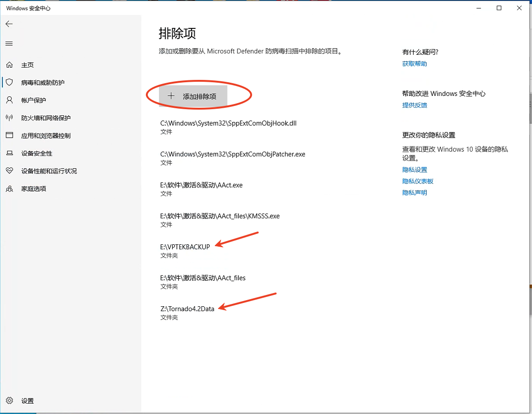The width and height of the screenshot is (532, 414).
Task: Click the person icon for 帐户保护
Action: (9, 100)
